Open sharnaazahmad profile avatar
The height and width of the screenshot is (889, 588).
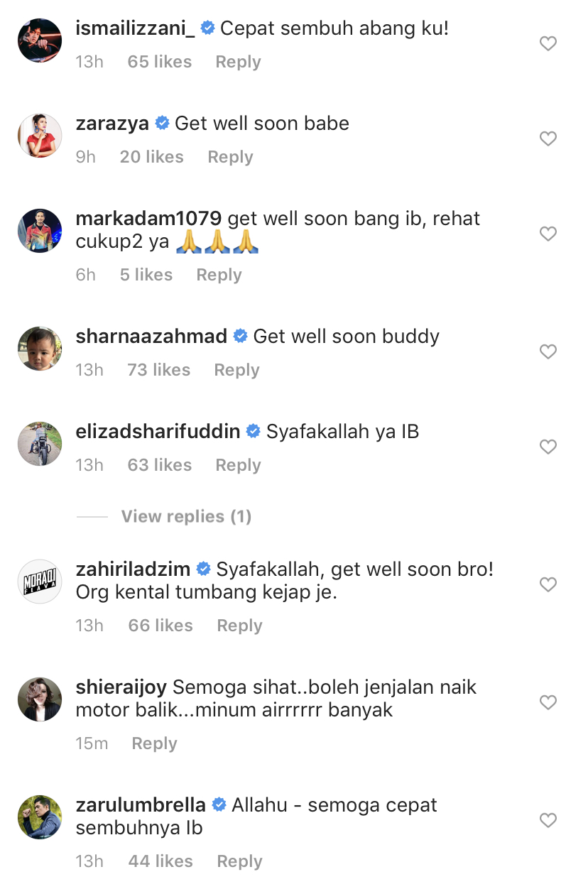[40, 349]
